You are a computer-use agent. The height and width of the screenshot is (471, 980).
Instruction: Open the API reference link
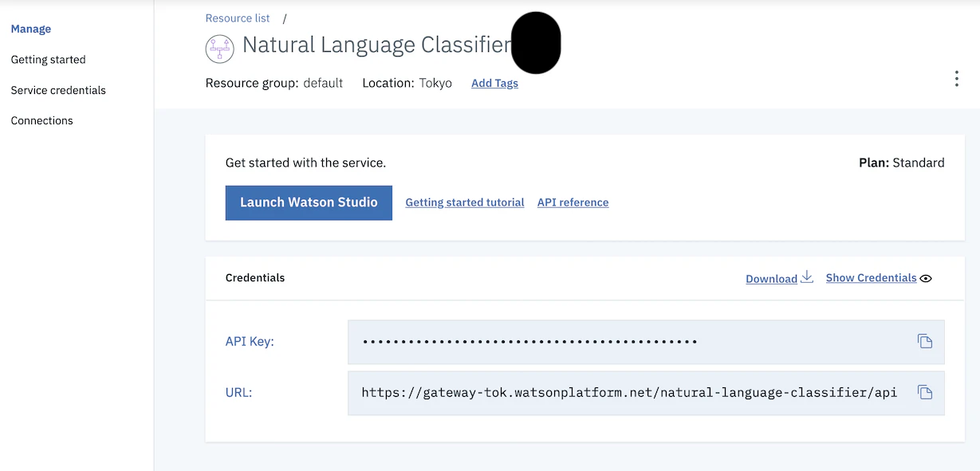573,202
